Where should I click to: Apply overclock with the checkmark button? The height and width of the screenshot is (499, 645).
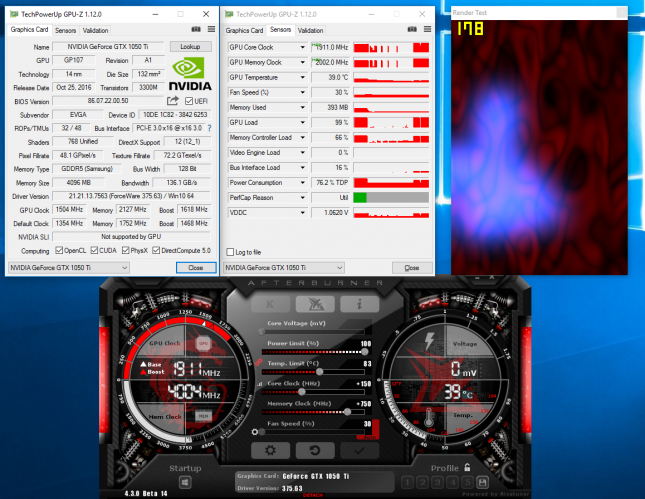(x=360, y=450)
